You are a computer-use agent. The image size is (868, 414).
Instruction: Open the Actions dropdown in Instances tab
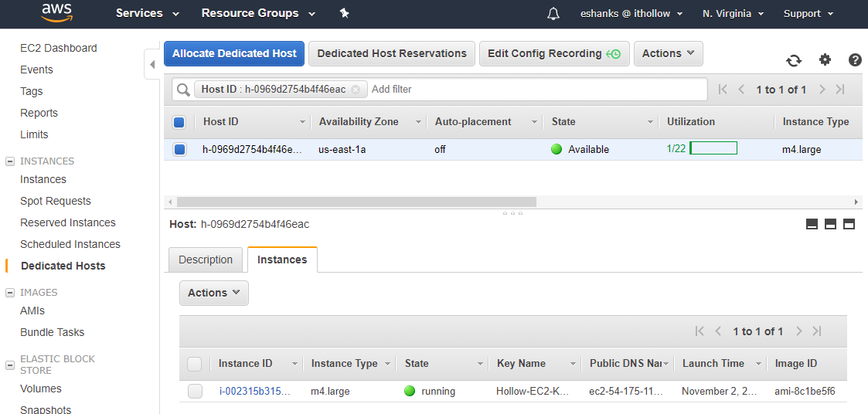214,293
